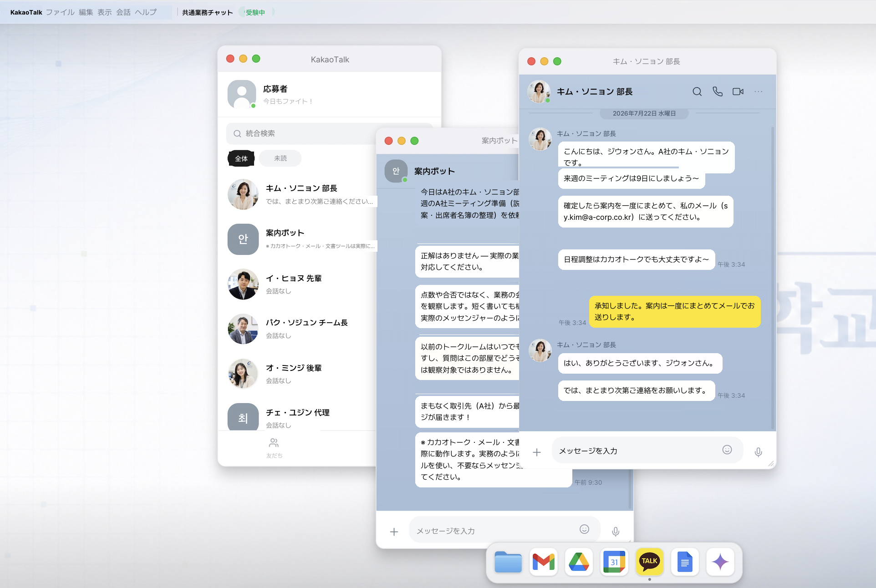Open the KakaoTalk menu in the menu bar
The width and height of the screenshot is (876, 588).
point(26,12)
